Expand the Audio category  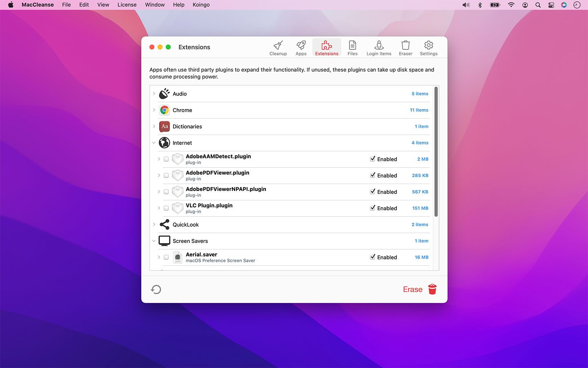[154, 94]
